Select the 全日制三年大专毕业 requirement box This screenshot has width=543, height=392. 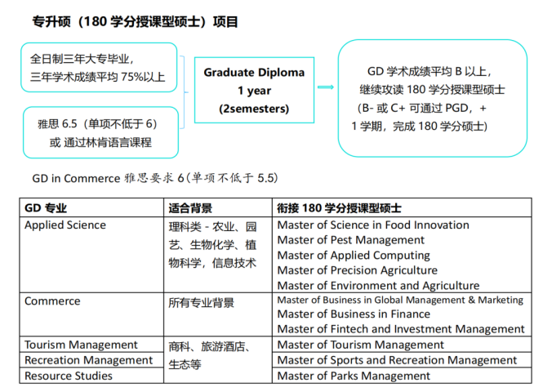click(98, 69)
